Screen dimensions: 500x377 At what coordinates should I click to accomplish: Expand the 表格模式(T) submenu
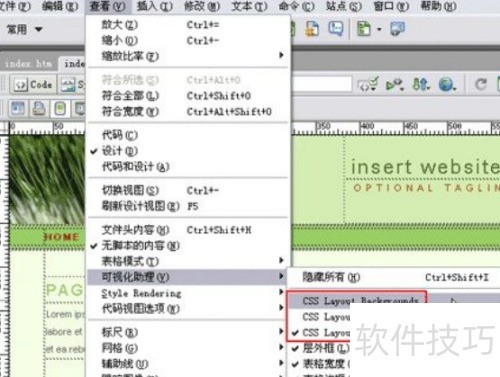[188, 261]
